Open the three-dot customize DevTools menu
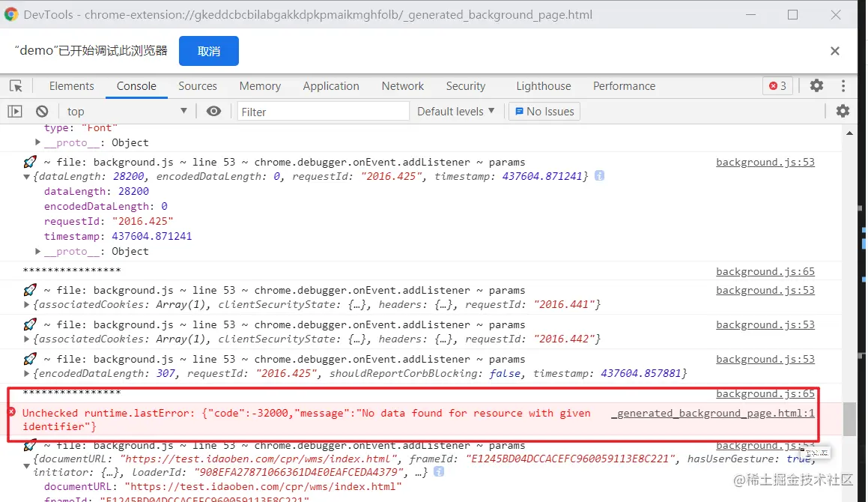 (x=843, y=85)
